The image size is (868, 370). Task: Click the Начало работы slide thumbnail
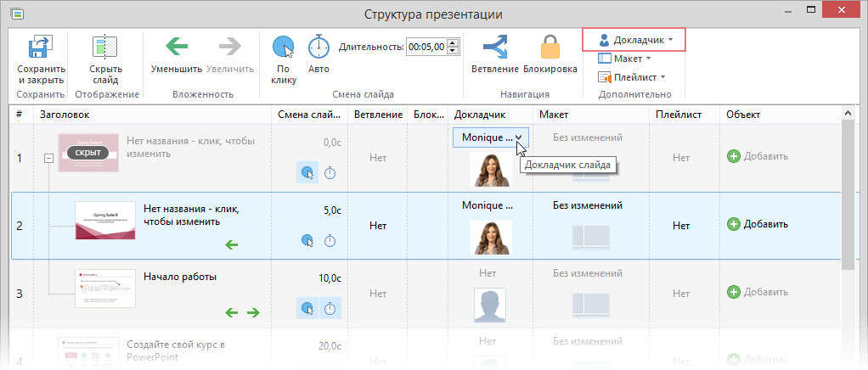105,289
